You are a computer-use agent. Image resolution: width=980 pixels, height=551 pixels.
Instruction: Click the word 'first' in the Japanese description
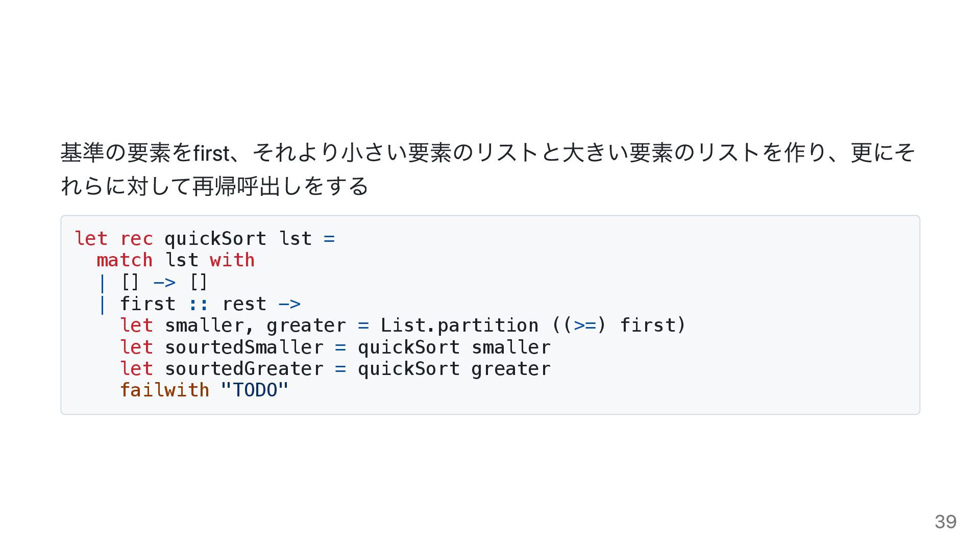click(212, 153)
